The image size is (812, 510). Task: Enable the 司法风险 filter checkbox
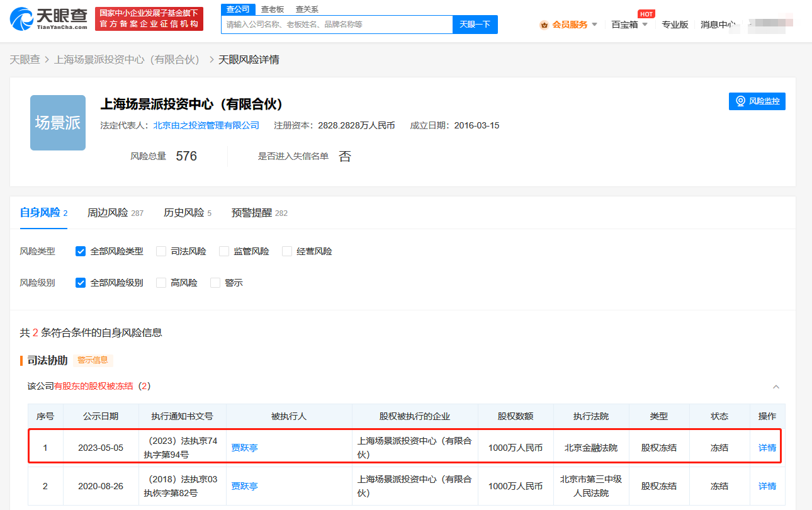point(161,251)
